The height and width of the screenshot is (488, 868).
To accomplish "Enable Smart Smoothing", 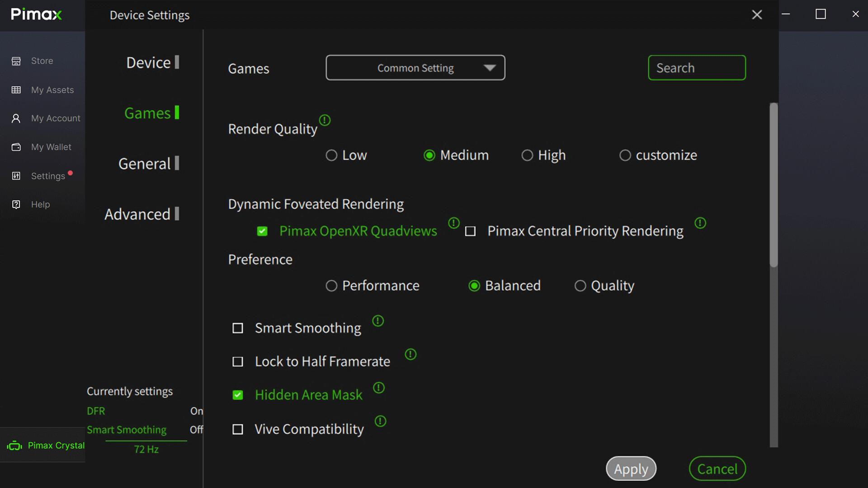I will coord(237,328).
